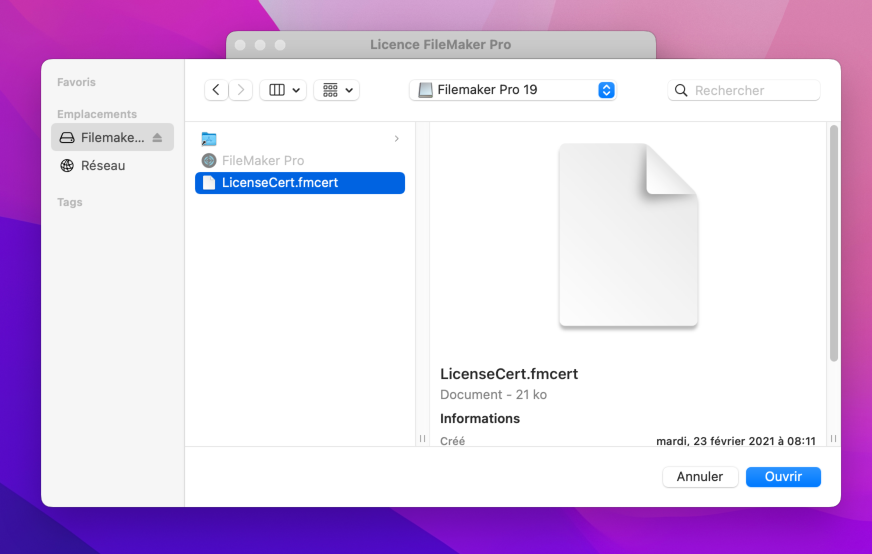Select the unnamed blue folder

[209, 139]
